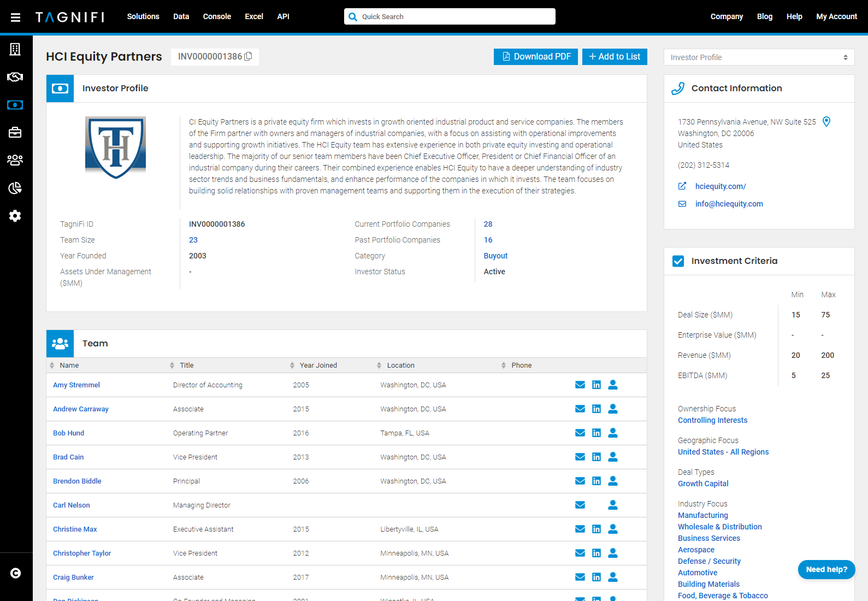Open Growth Capital deal type link
This screenshot has height=601, width=868.
pyautogui.click(x=703, y=484)
